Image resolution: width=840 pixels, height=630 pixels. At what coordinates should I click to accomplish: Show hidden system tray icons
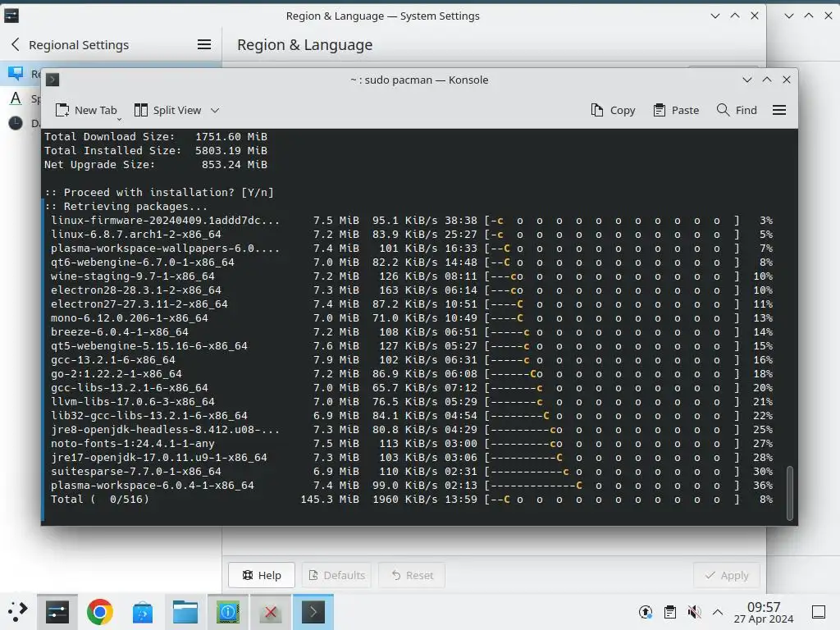point(718,612)
